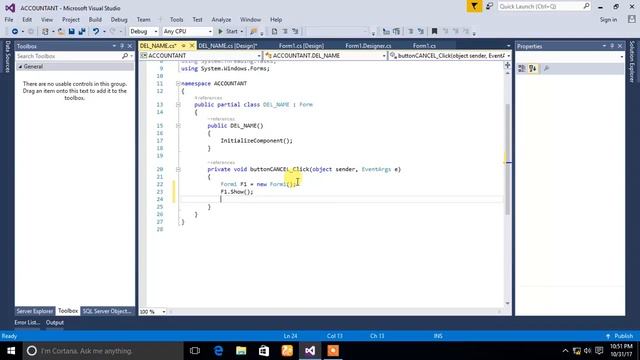This screenshot has width=640, height=360.
Task: Click the Open File folder icon
Action: (61, 31)
